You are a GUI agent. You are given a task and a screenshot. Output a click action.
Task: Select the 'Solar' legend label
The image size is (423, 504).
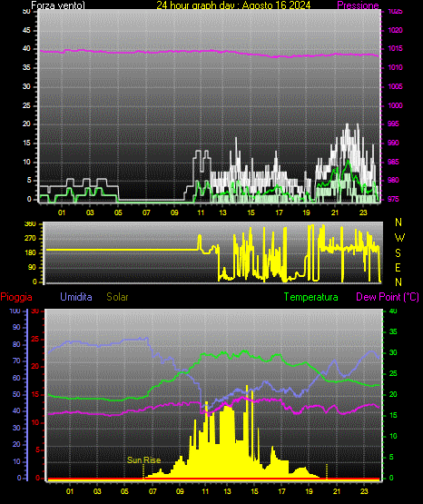point(117,297)
